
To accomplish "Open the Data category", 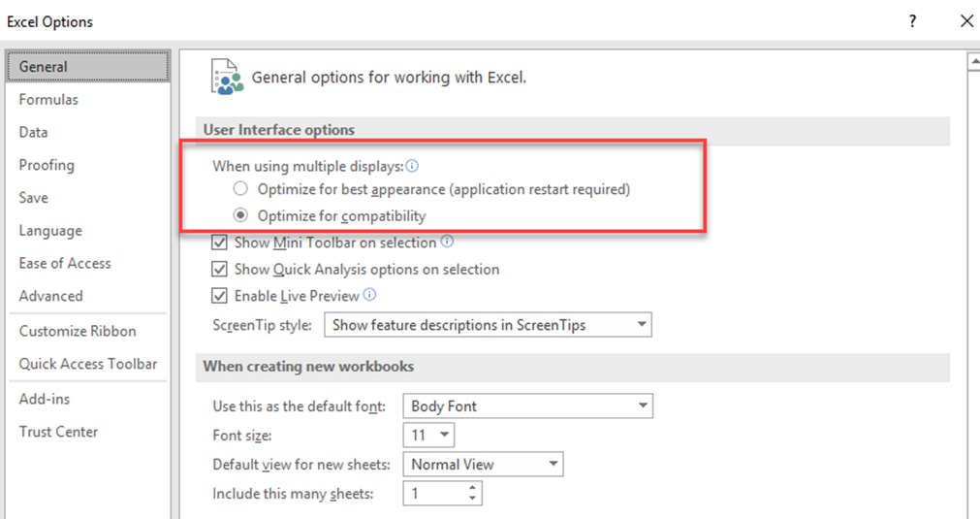I will (88, 132).
